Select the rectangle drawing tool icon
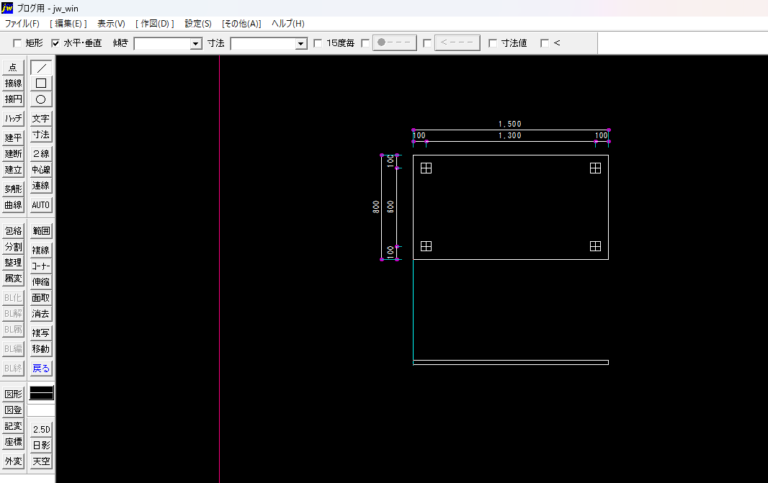Screen dimensions: 768x483 pyautogui.click(x=41, y=83)
